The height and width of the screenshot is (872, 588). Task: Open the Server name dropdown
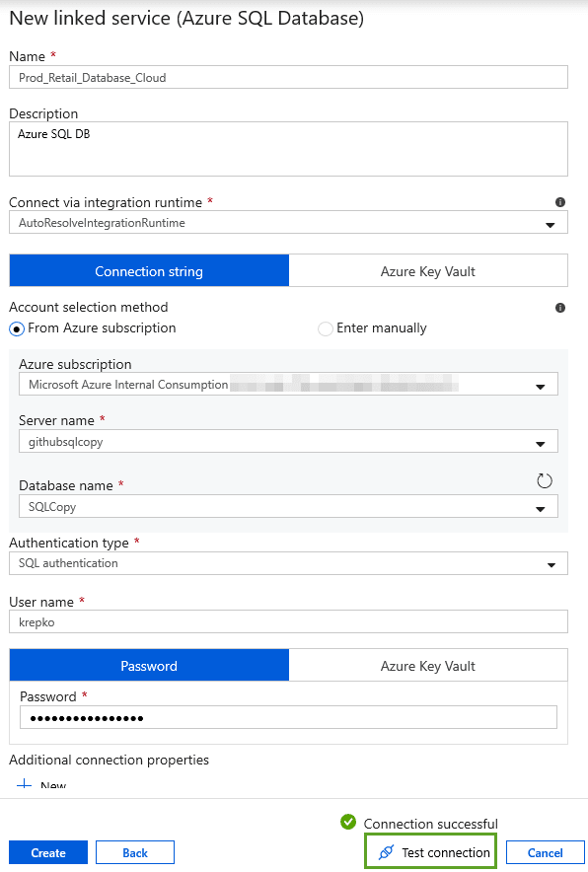click(540, 442)
